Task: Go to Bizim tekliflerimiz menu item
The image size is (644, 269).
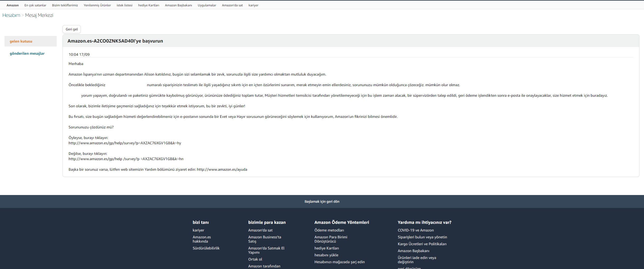Action: coord(65,5)
